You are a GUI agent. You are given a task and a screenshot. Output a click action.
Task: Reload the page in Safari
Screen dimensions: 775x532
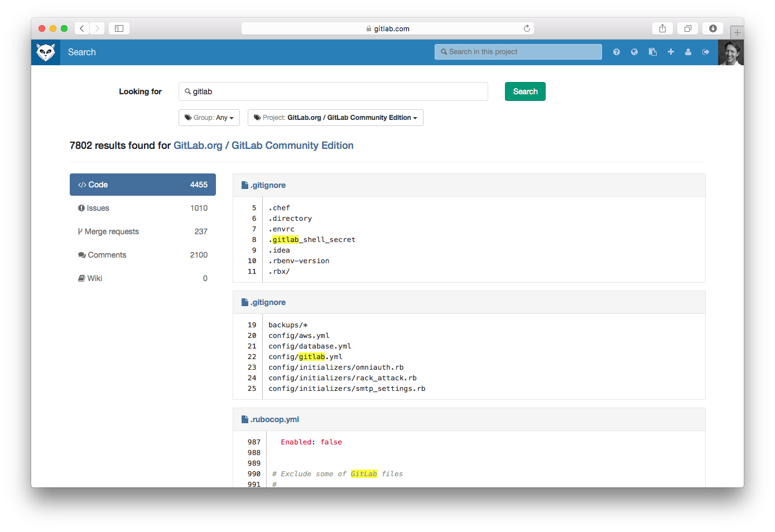[527, 28]
